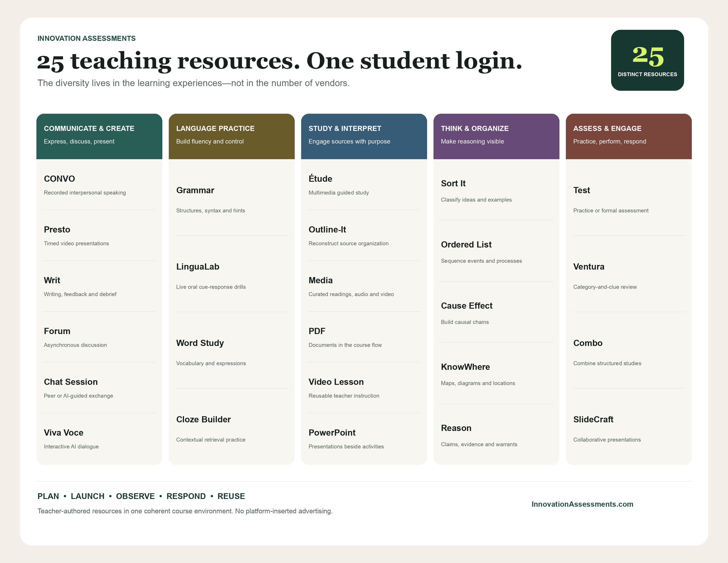Screen dimensions: 728x563
Task: Open the Ordered List resource
Action: coord(496,251)
